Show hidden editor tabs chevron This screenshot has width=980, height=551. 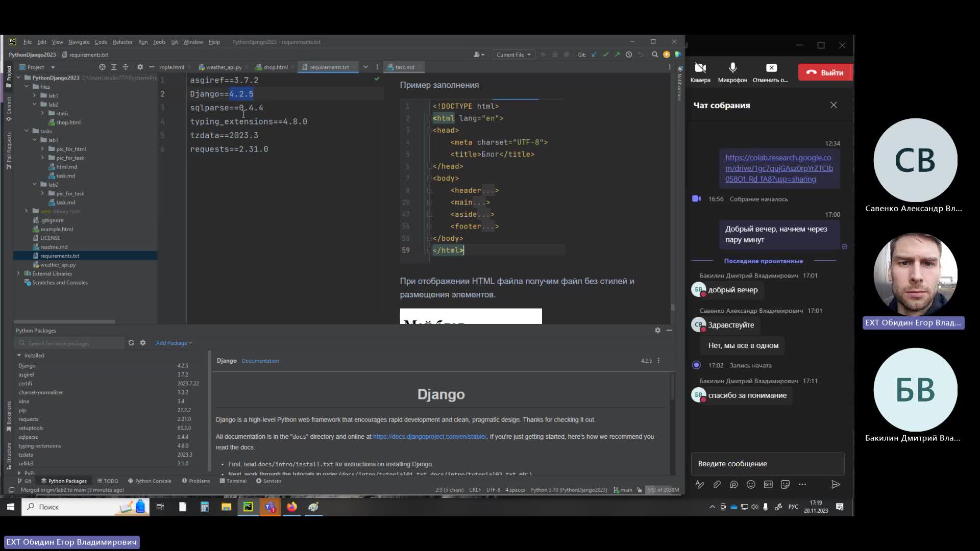click(x=365, y=67)
